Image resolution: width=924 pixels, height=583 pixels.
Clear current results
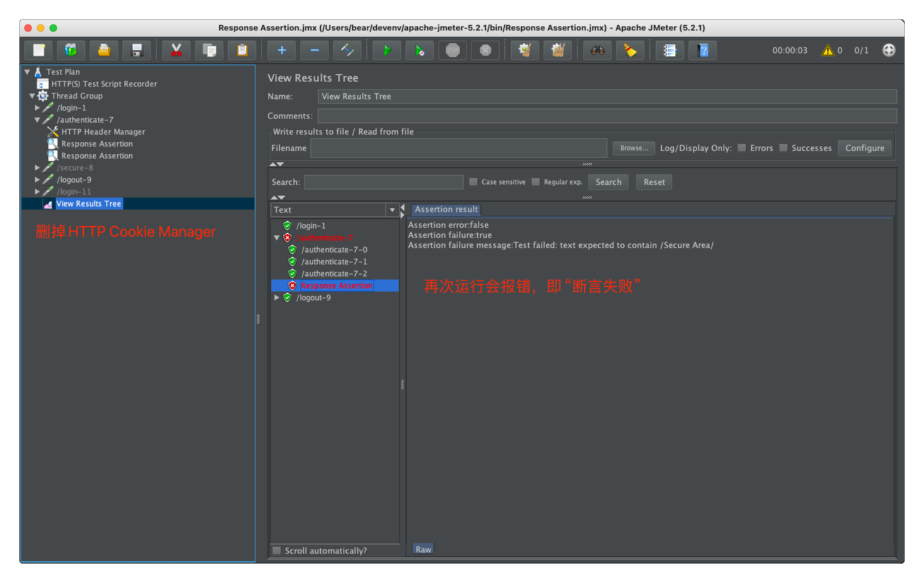[x=525, y=50]
